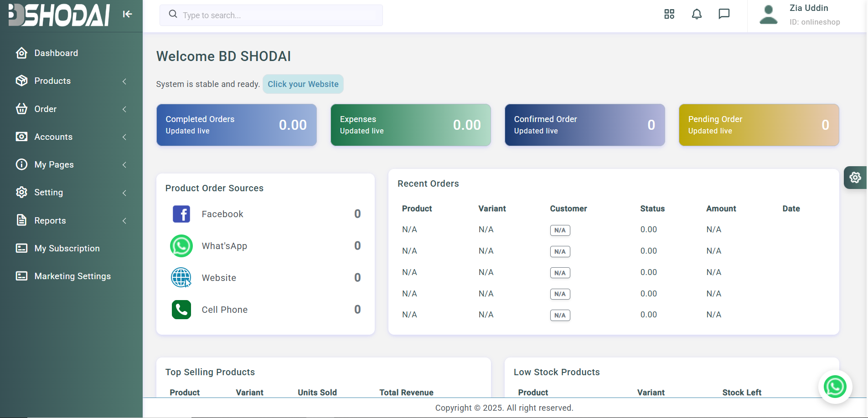Click the What'sApp source label
Image resolution: width=868 pixels, height=418 pixels.
(224, 246)
